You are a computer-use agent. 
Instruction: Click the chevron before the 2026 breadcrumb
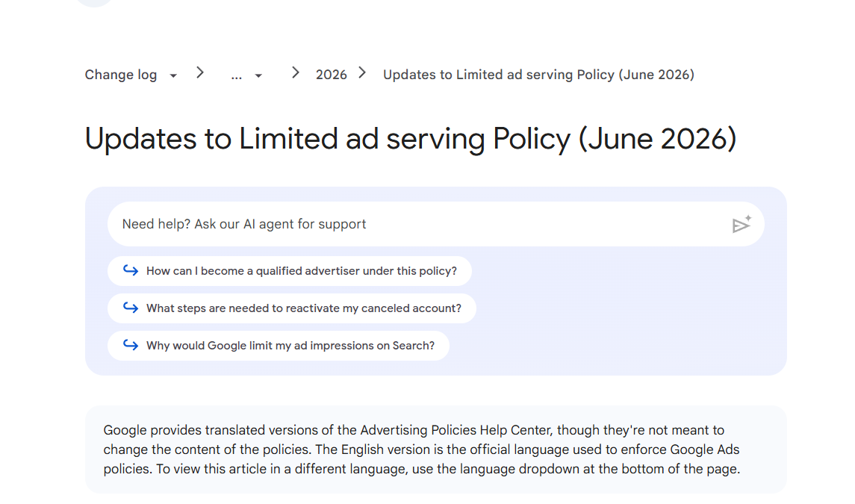pos(296,72)
